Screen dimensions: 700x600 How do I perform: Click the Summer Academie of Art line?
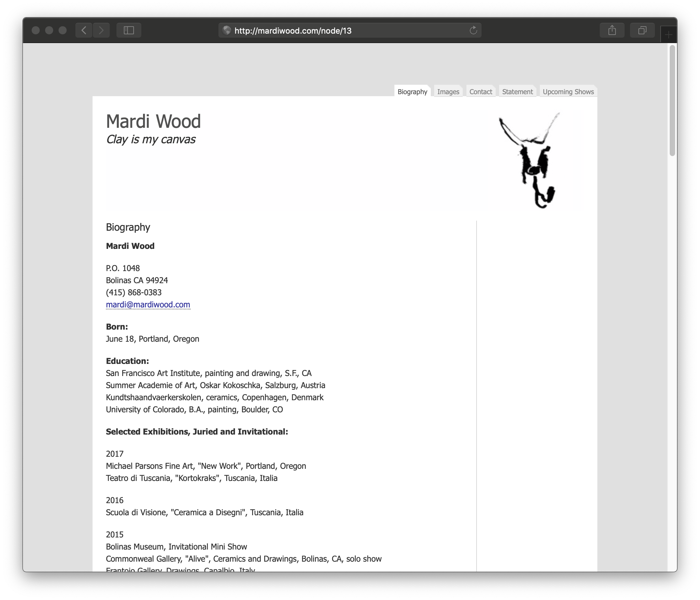click(x=215, y=385)
